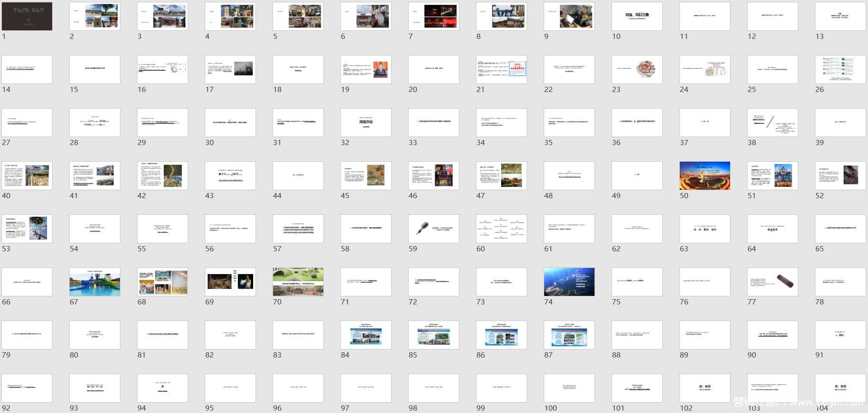868x413 pixels.
Task: Select slide 40 thumbnail
Action: (27, 175)
